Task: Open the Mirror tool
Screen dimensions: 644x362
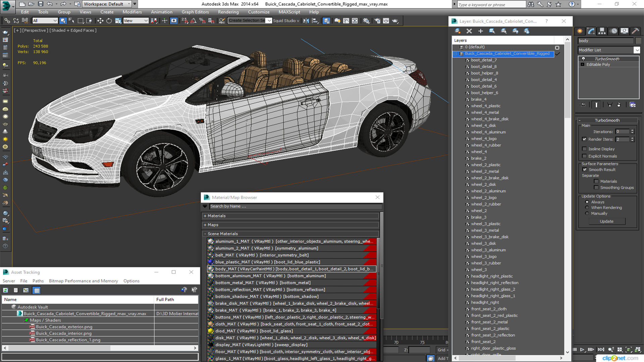Action: point(306,21)
